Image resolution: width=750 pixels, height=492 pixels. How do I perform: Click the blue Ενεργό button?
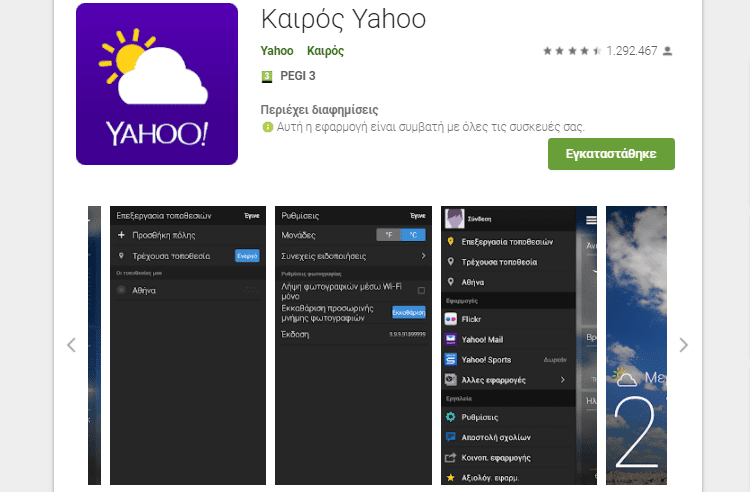pyautogui.click(x=247, y=256)
